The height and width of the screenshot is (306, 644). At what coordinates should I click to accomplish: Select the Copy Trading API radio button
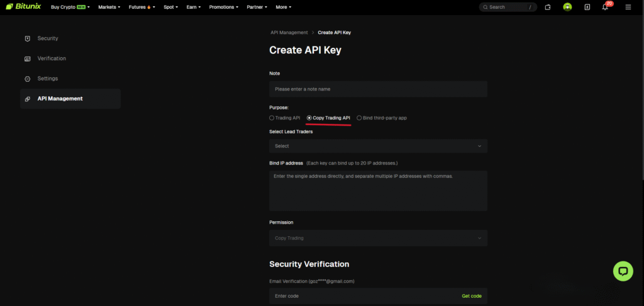tap(309, 117)
